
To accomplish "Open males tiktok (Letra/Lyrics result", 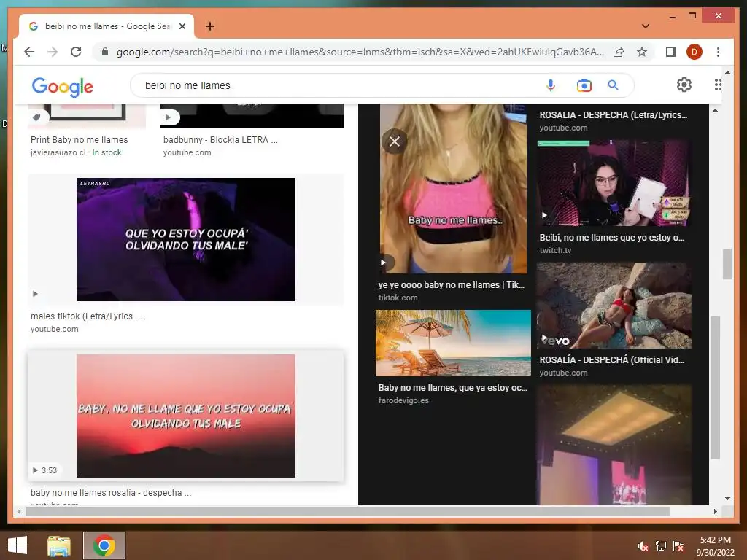I will 86,316.
